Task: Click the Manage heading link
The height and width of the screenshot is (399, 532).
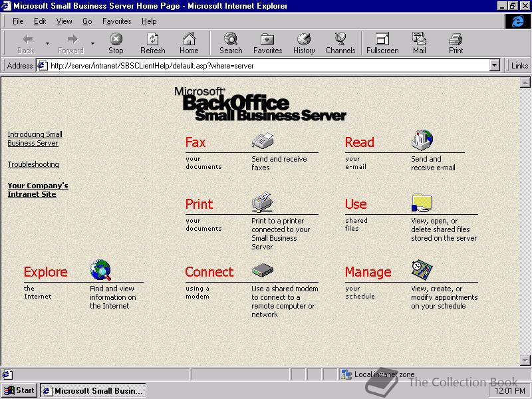Action: (368, 272)
